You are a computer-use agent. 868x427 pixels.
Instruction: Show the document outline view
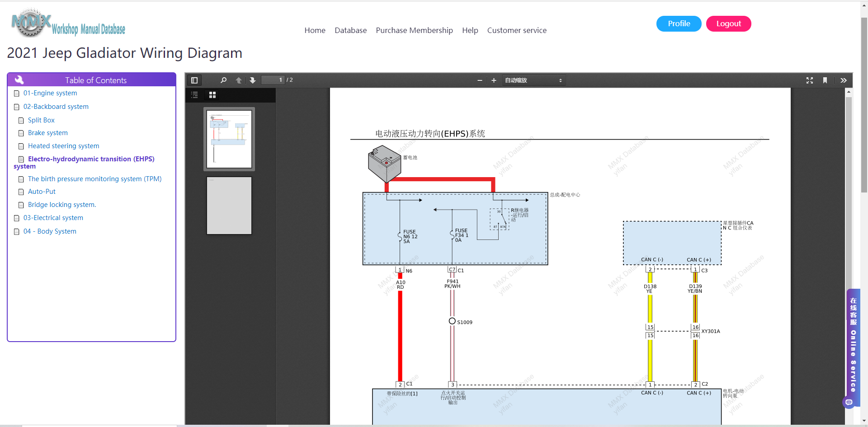[x=195, y=95]
